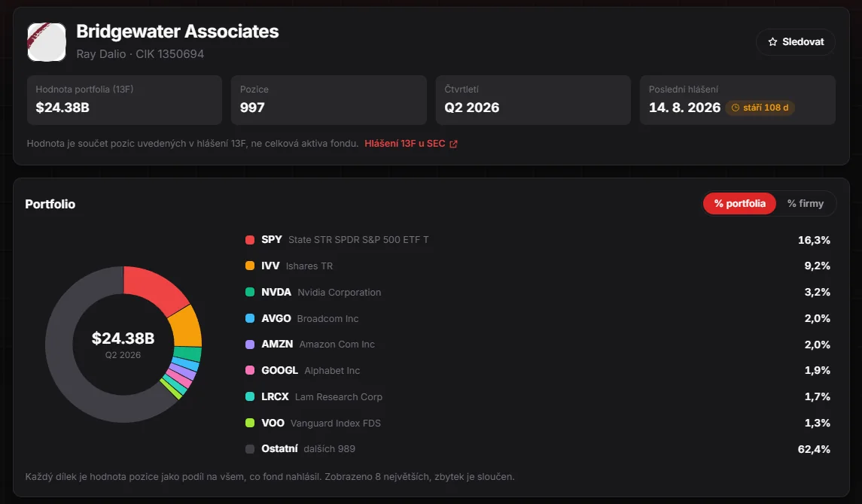Click the Lam Research Corp company name
This screenshot has height=504, width=862.
tap(339, 396)
